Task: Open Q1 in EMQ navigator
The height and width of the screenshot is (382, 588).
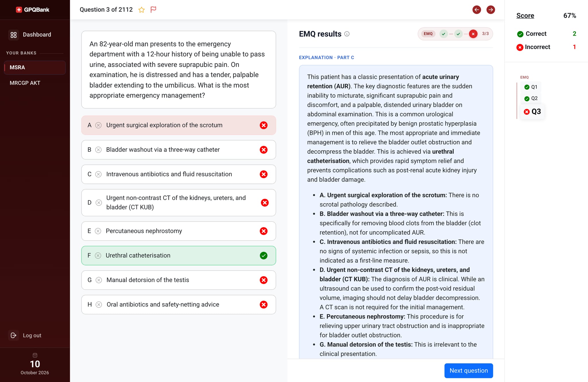Action: point(531,87)
